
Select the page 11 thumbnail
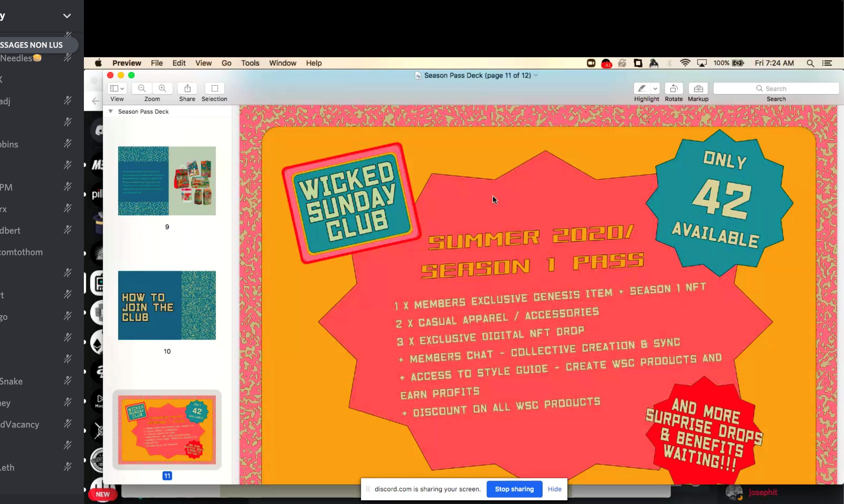tap(166, 430)
